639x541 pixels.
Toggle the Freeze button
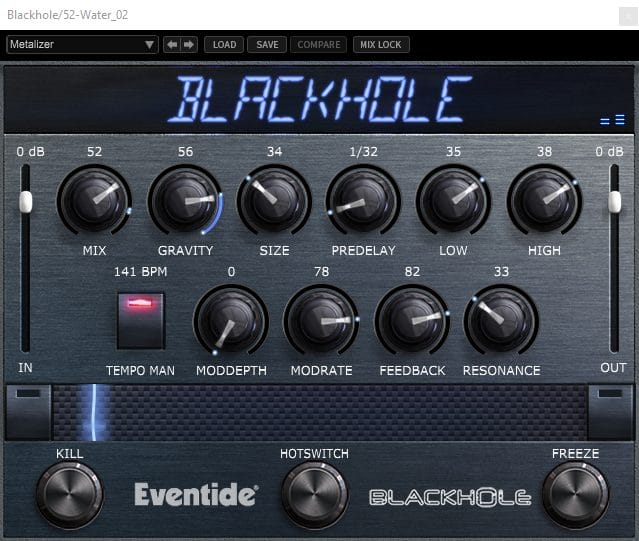coord(575,496)
